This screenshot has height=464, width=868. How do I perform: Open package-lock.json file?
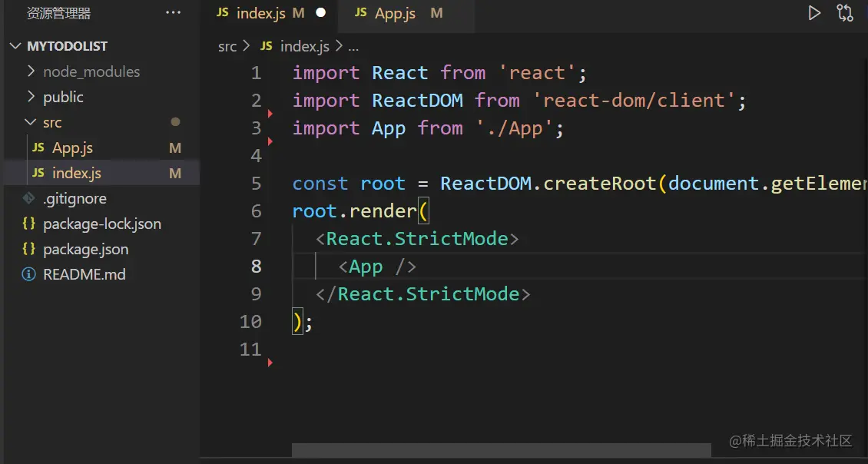click(x=102, y=224)
